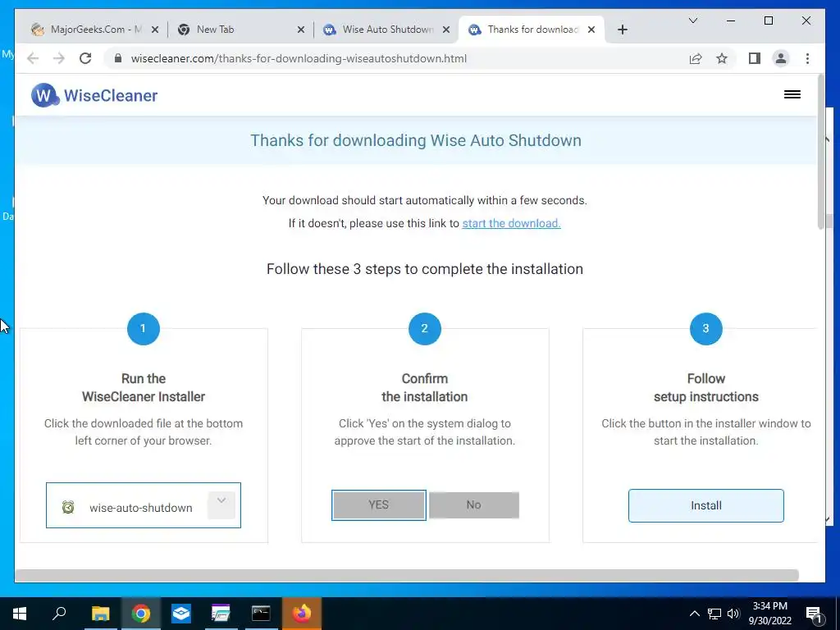840x630 pixels.
Task: Open the Windows Start menu
Action: [x=20, y=614]
